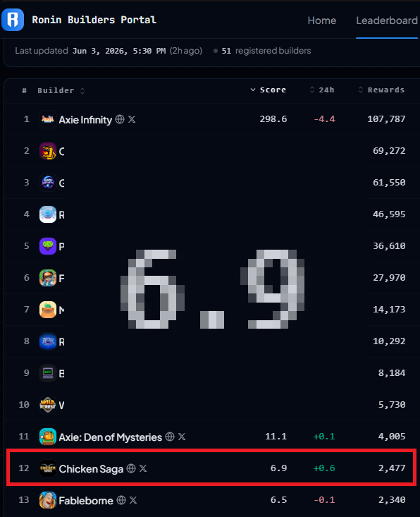Screen dimensions: 420x517
Task: Click the rank 6 builder icon
Action: [48, 278]
